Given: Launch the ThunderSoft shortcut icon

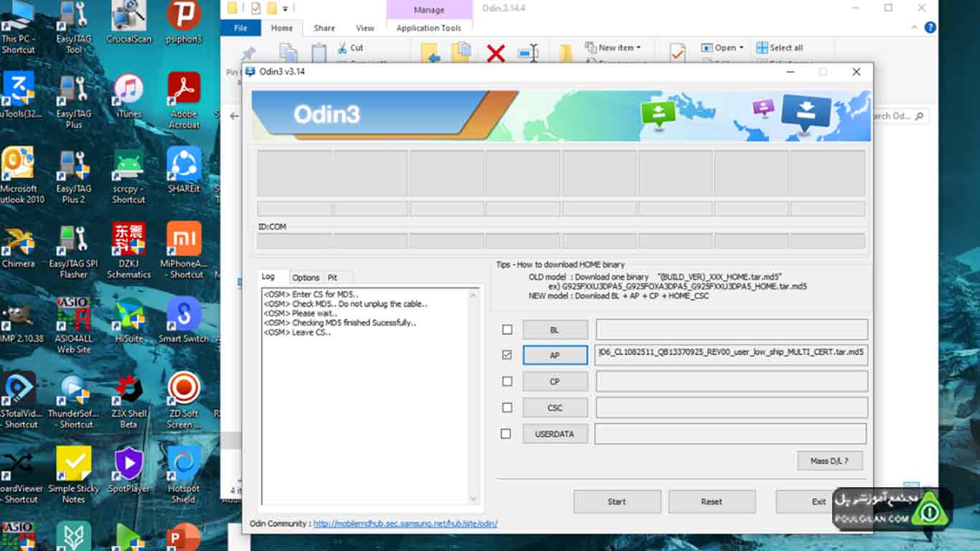Looking at the screenshot, I should tap(74, 402).
